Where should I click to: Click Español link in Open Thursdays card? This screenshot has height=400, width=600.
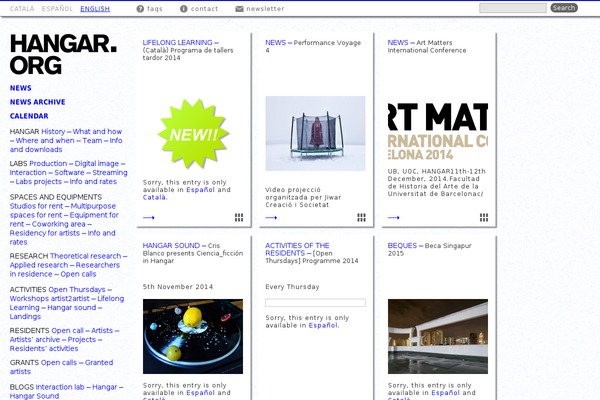pos(323,325)
